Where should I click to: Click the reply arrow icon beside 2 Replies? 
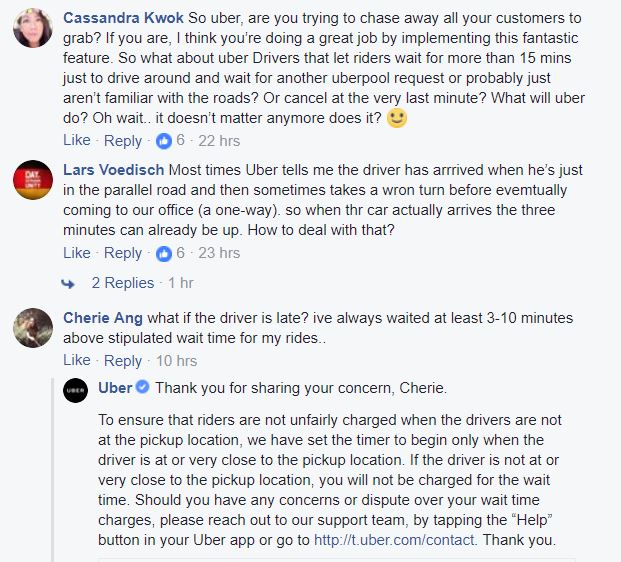point(68,284)
